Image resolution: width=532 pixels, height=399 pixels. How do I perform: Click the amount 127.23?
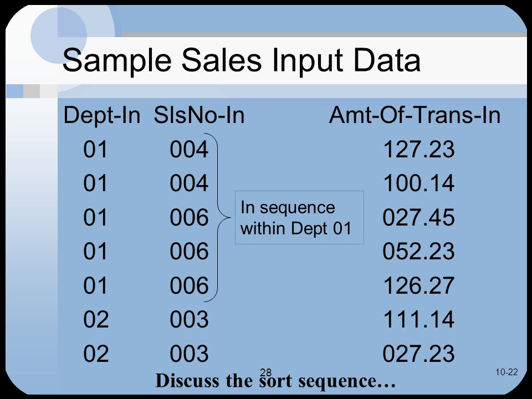coord(419,149)
